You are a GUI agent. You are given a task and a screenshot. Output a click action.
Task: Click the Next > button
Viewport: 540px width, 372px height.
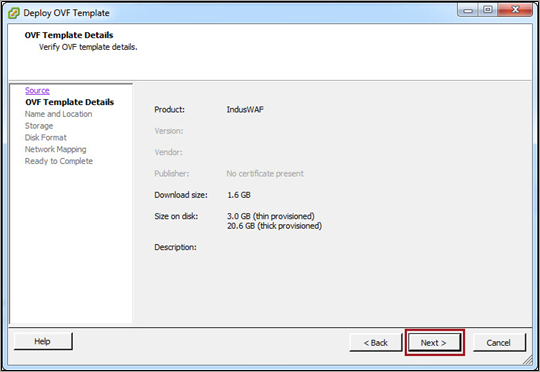(x=434, y=342)
